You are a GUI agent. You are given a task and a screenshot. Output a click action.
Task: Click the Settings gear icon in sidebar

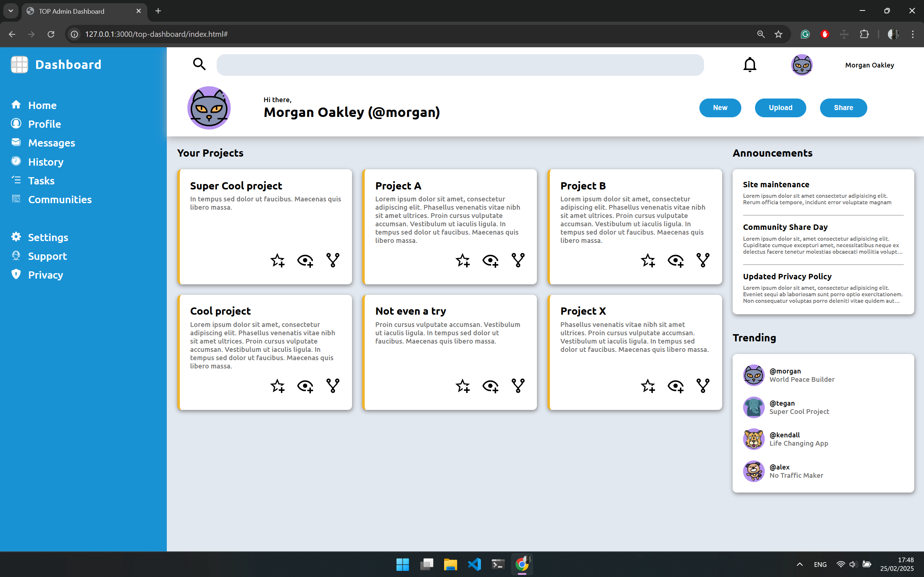tap(16, 237)
